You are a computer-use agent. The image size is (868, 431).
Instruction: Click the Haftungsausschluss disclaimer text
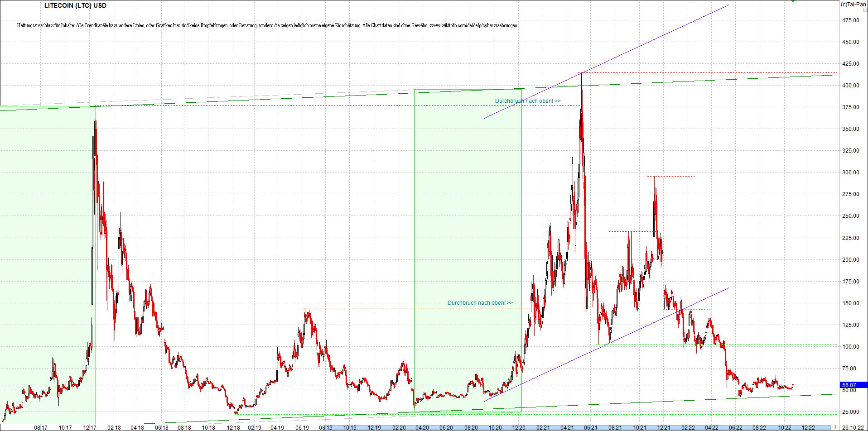tap(267, 25)
